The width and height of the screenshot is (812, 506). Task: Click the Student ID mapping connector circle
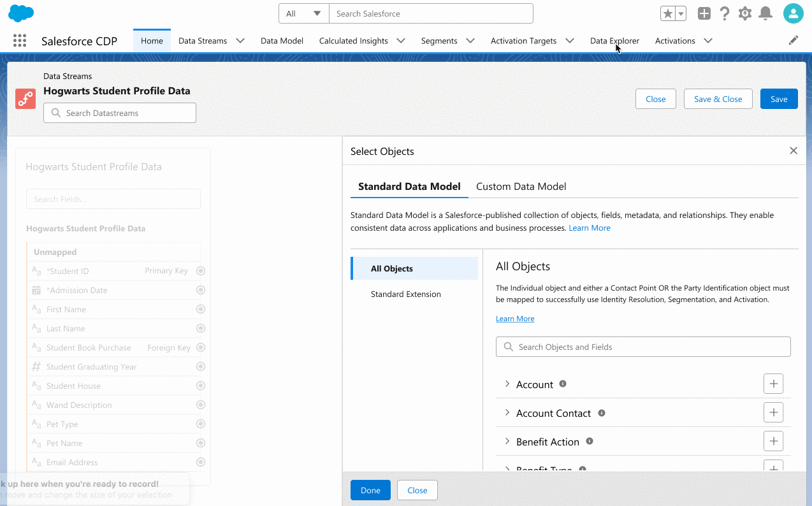click(x=201, y=271)
